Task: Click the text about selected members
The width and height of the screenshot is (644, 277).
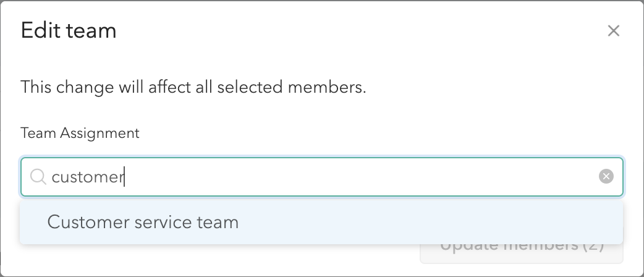Action: pyautogui.click(x=193, y=87)
